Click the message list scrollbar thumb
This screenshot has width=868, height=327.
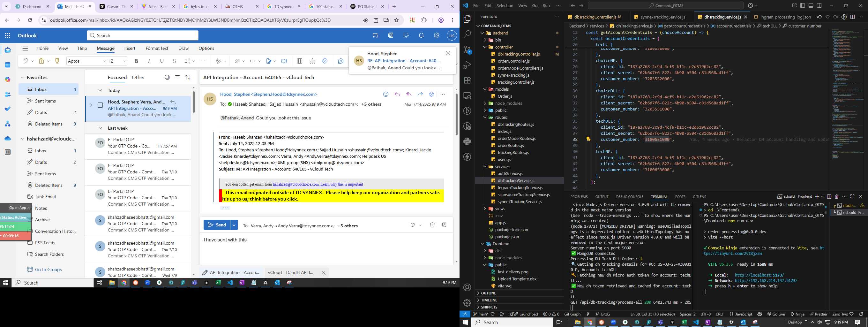tap(193, 102)
